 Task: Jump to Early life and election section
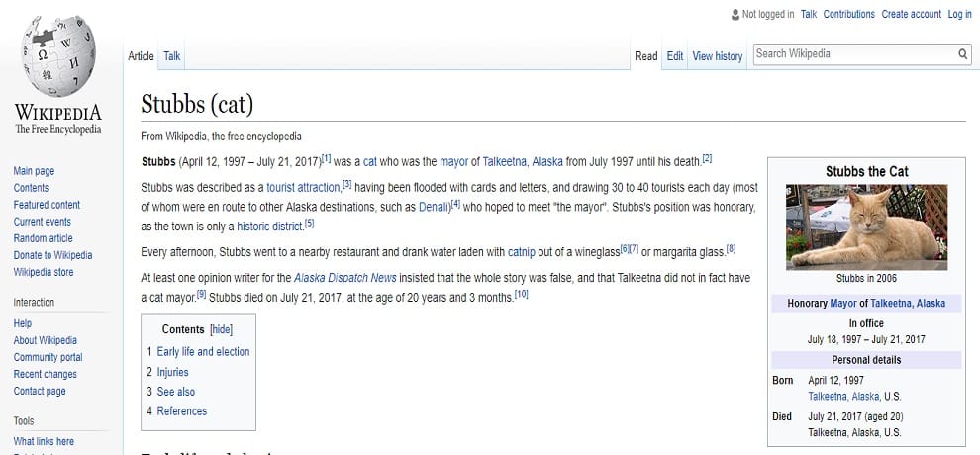point(203,351)
